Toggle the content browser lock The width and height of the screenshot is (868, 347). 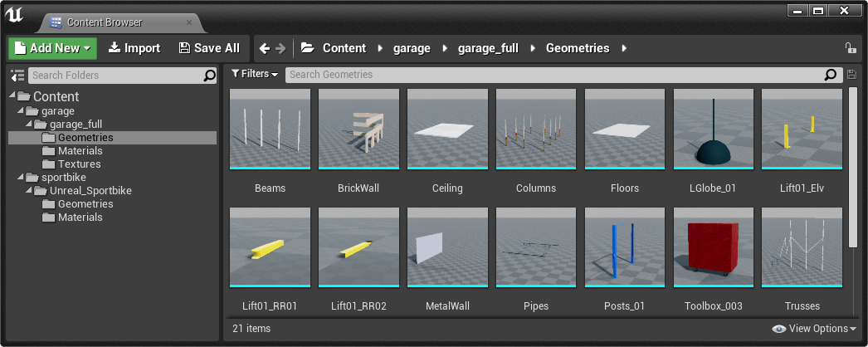pyautogui.click(x=850, y=48)
